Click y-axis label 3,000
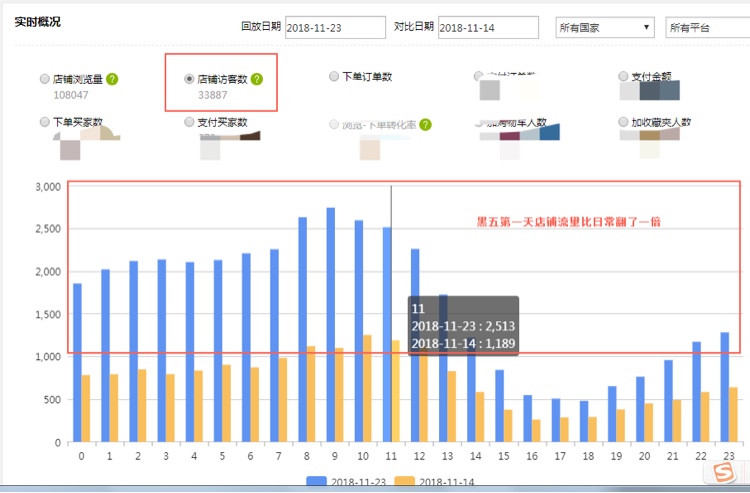The image size is (750, 493). click(x=48, y=186)
